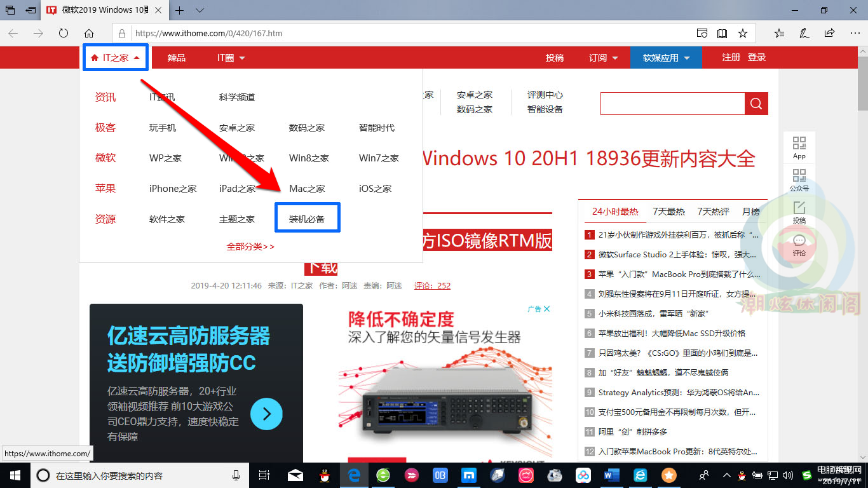Open the Favorites hub

point(779,33)
